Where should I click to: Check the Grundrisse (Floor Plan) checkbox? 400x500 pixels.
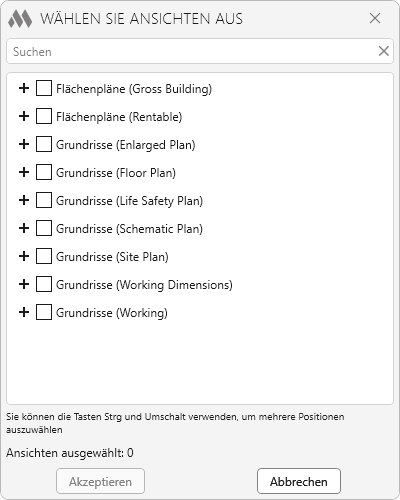point(44,172)
